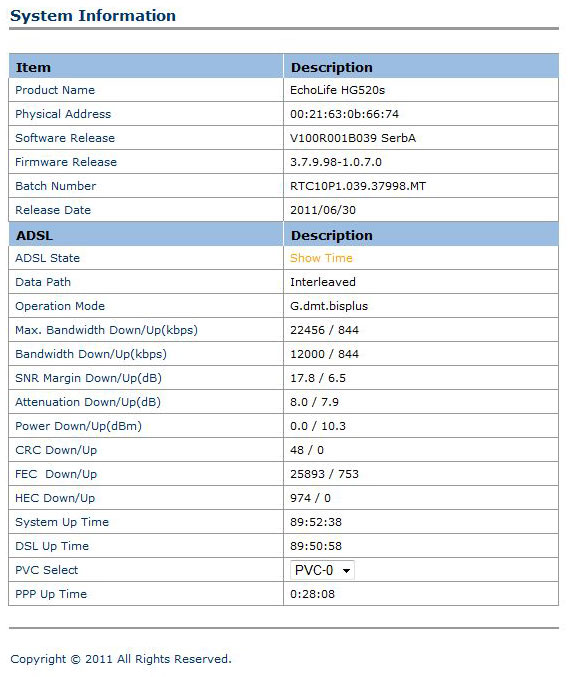581x677 pixels.
Task: Select the Interleaved data path value
Action: [322, 282]
